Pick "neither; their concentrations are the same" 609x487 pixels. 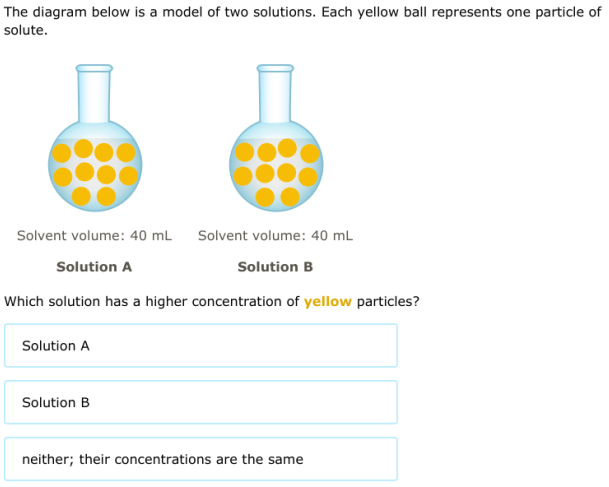point(200,460)
